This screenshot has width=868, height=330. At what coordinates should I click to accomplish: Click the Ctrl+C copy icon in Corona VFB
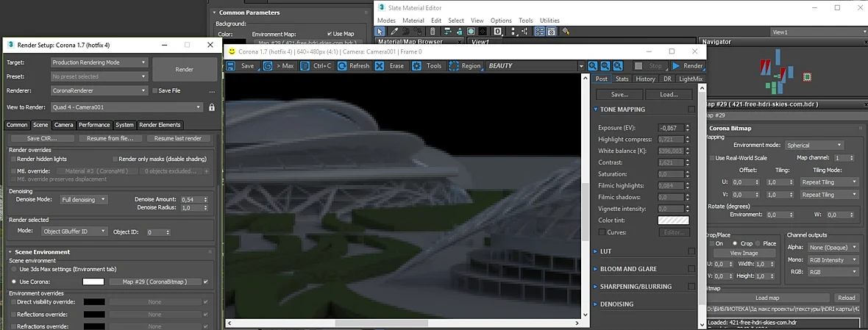coord(305,65)
